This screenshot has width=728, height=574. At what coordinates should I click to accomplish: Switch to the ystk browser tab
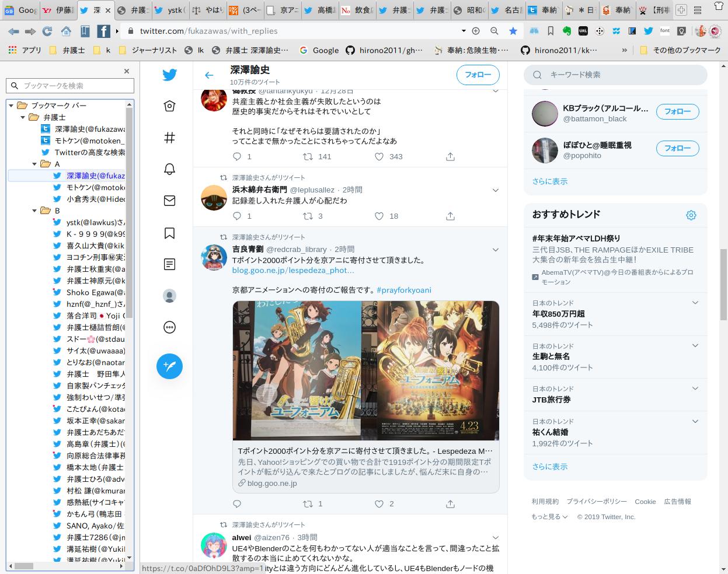(172, 10)
